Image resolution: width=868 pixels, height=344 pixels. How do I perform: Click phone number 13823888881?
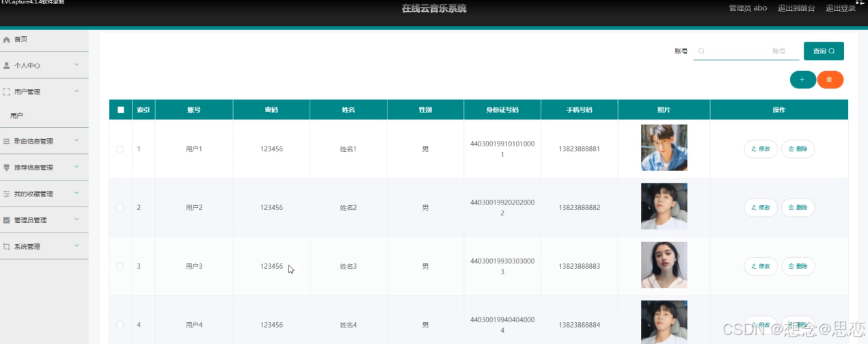tap(579, 149)
